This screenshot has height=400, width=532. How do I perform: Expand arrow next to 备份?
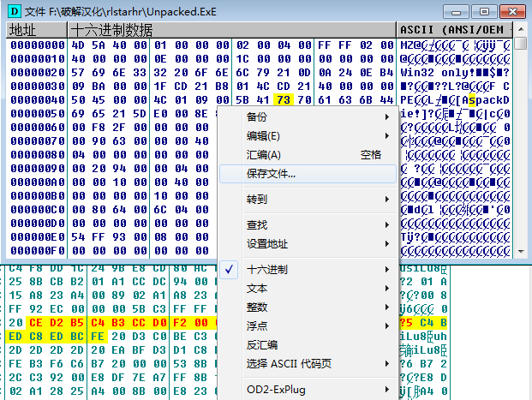(x=387, y=117)
